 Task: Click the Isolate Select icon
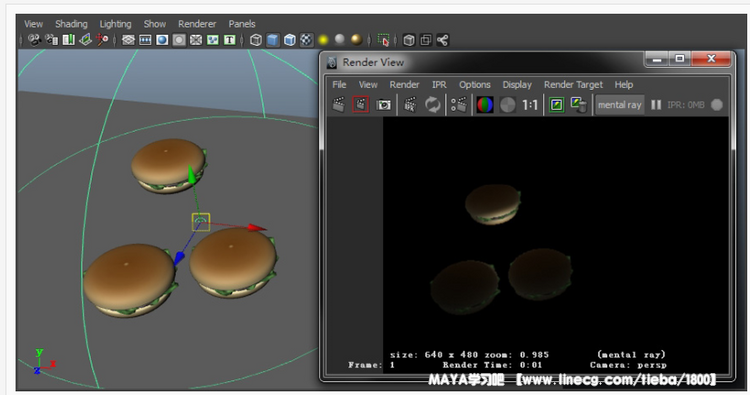pyautogui.click(x=383, y=40)
